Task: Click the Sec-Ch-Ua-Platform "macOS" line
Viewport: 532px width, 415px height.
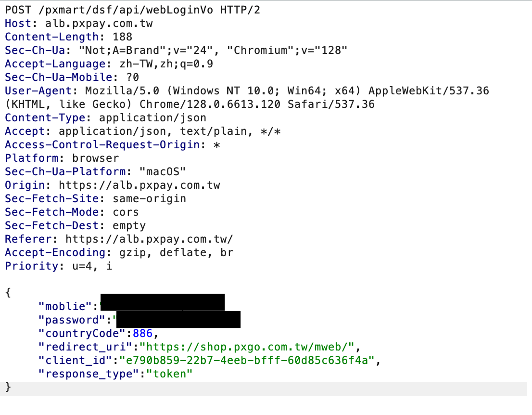Action: [95, 171]
